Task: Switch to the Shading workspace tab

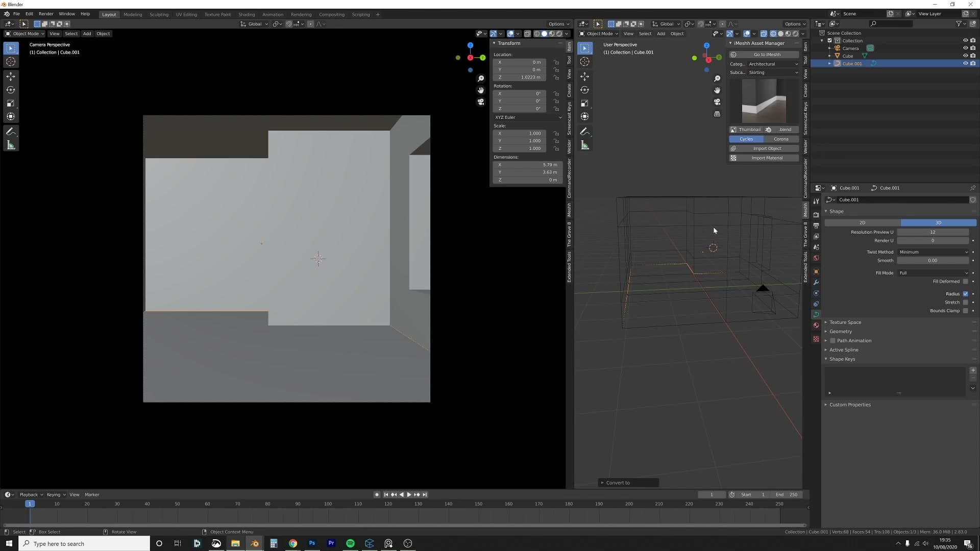Action: (247, 14)
